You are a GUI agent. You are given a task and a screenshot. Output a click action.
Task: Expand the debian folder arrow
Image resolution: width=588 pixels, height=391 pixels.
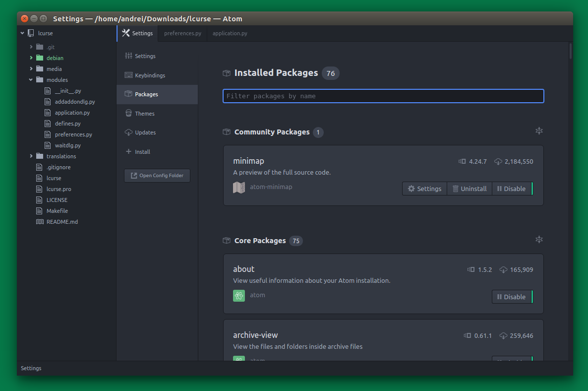pos(31,58)
